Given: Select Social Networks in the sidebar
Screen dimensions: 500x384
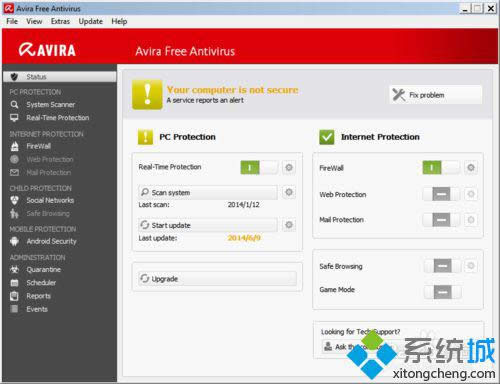Looking at the screenshot, I should 50,200.
